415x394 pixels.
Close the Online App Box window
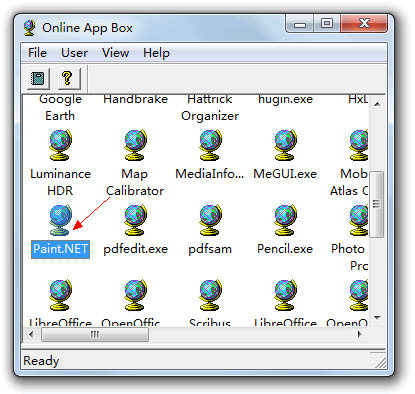[364, 23]
